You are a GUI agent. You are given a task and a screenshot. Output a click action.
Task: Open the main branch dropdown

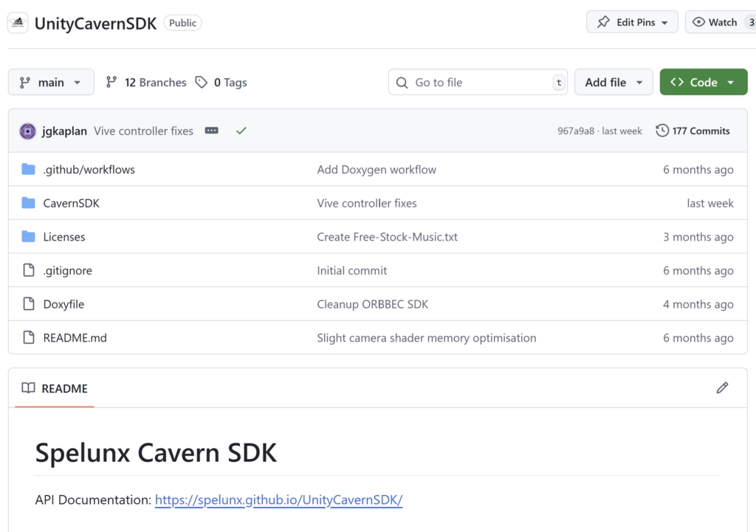(x=51, y=83)
